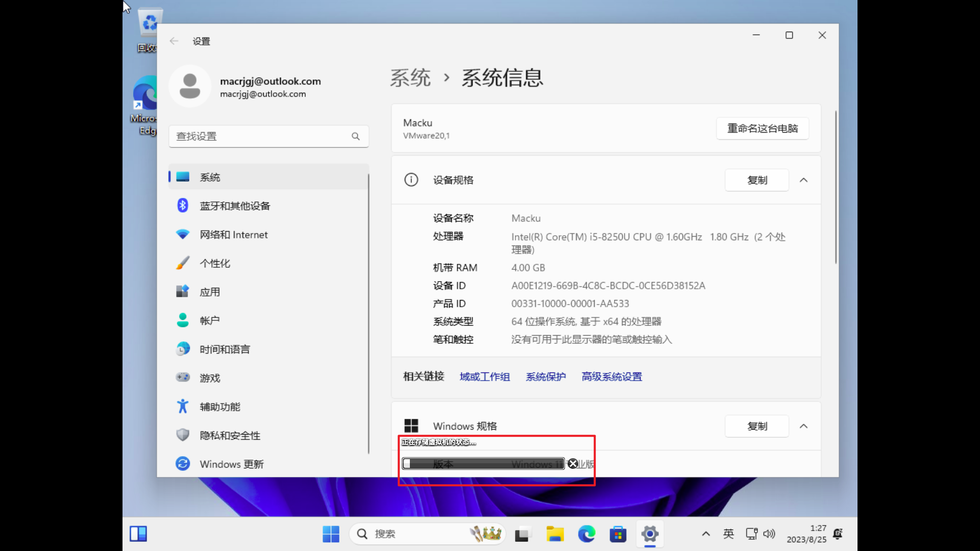
Task: Select the Microsoft Edge desktop shortcut
Action: pyautogui.click(x=144, y=106)
